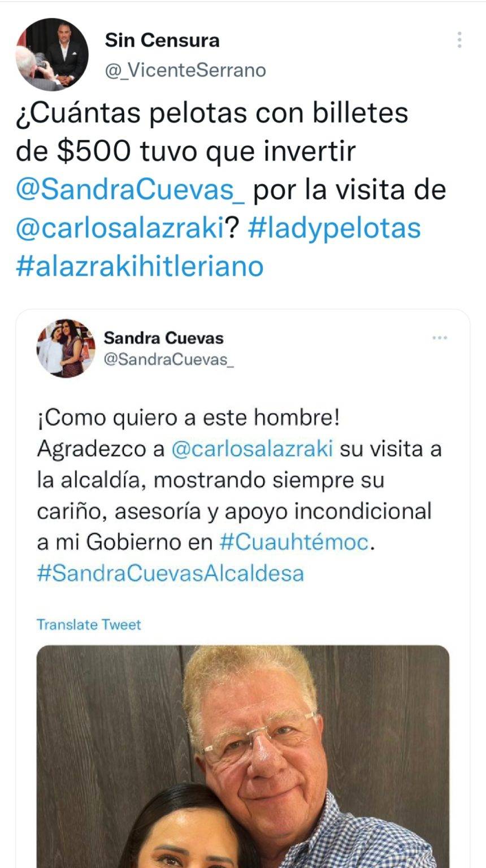Open the @carlosalazraki mention in quoted tweet
This screenshot has width=486, height=868.
point(252,449)
